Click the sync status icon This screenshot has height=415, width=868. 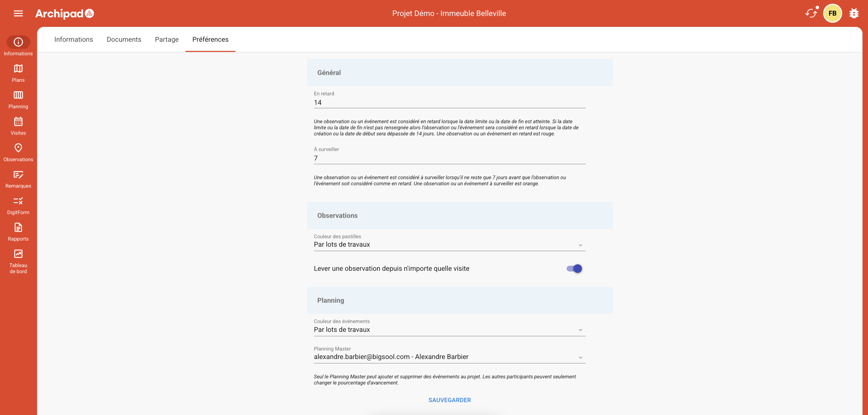811,14
